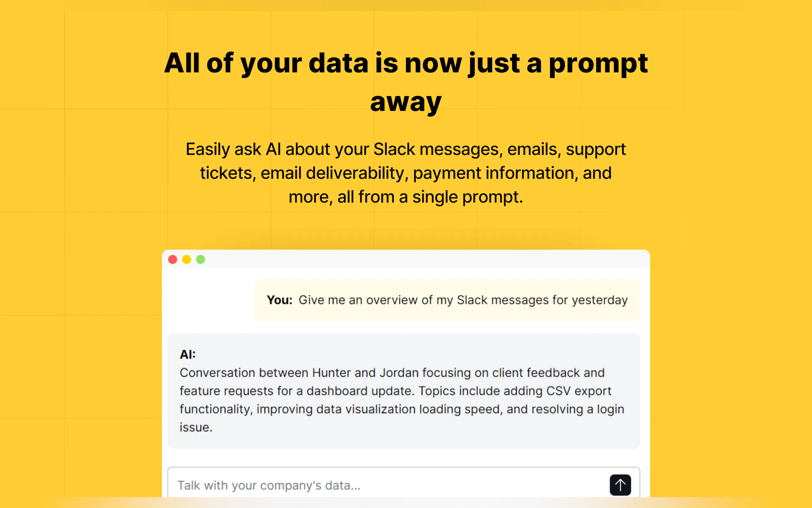Click the word "away" in the headline
Screen dimensions: 812x508
click(405, 102)
